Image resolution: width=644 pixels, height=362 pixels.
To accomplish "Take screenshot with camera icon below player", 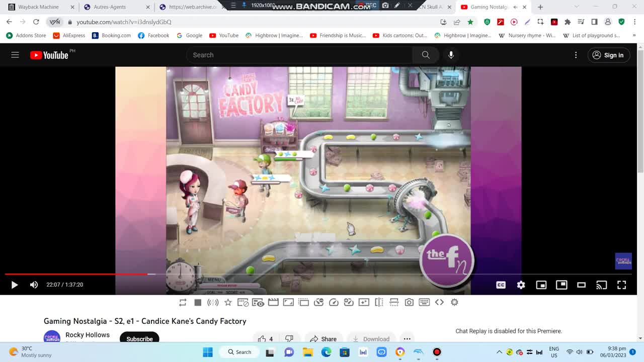I will [409, 302].
